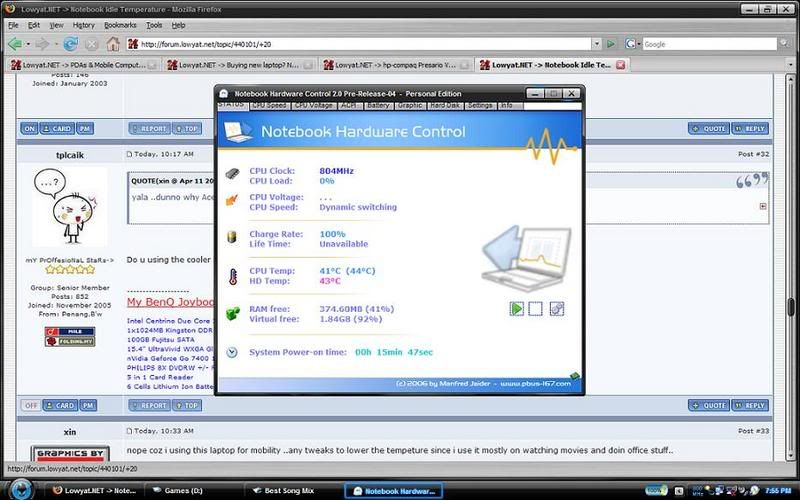This screenshot has height=500, width=800.
Task: Click the Firefox Back arrow
Action: coord(17,44)
